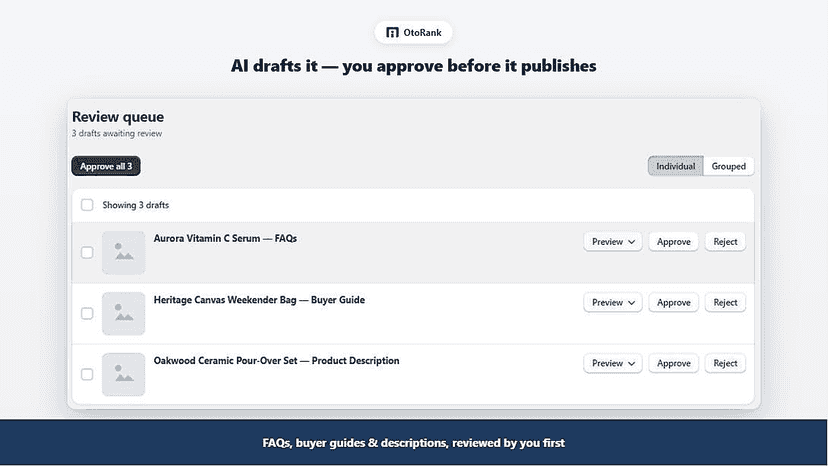
Task: Approve the Oakwood Ceramic Pour-Over Set description
Action: coord(673,363)
